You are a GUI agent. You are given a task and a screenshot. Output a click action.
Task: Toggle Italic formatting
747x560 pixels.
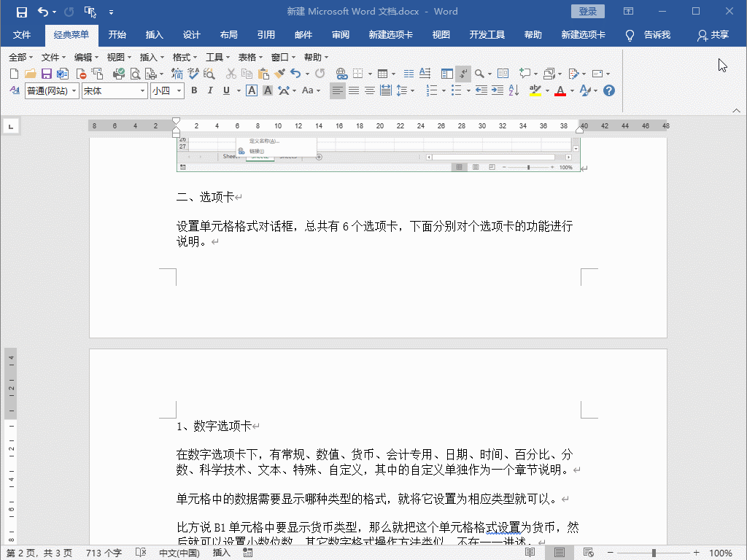210,90
